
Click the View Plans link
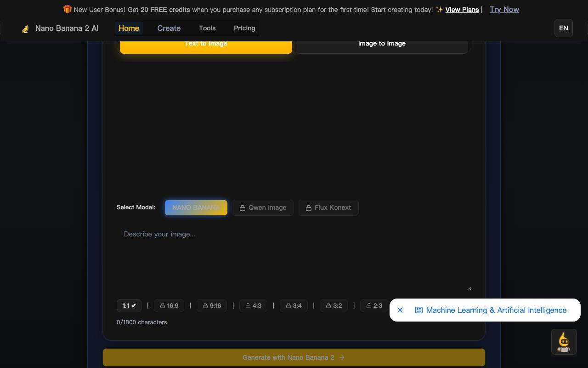[462, 10]
